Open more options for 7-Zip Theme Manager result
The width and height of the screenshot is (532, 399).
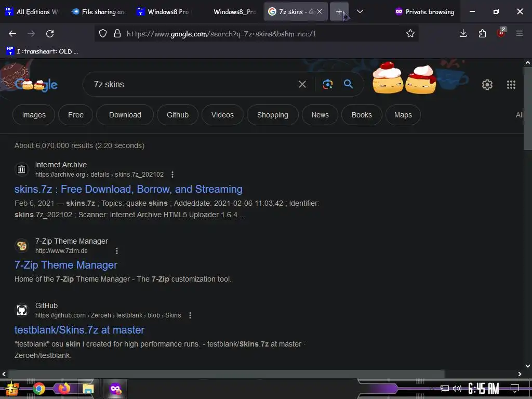[117, 251]
